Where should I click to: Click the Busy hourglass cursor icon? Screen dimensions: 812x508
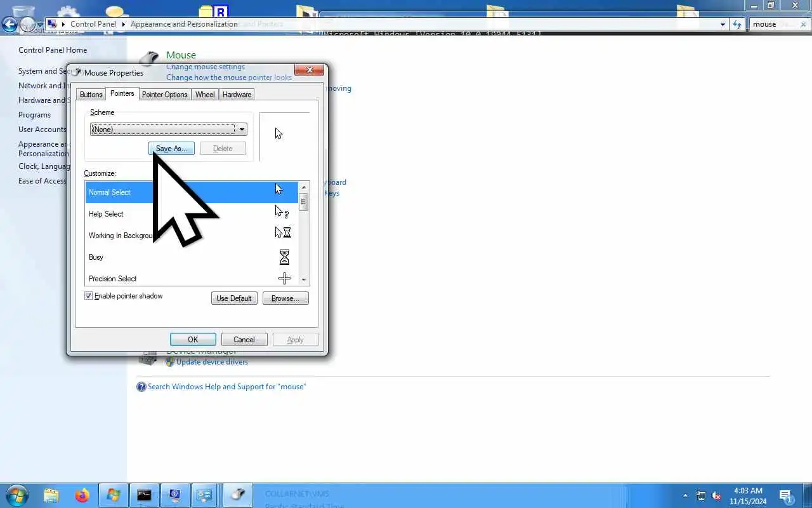pos(284,257)
